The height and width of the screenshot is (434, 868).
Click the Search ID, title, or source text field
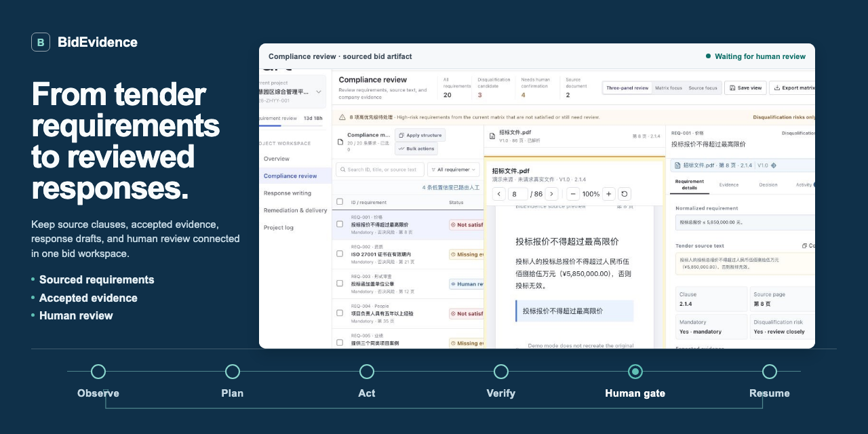coord(380,170)
